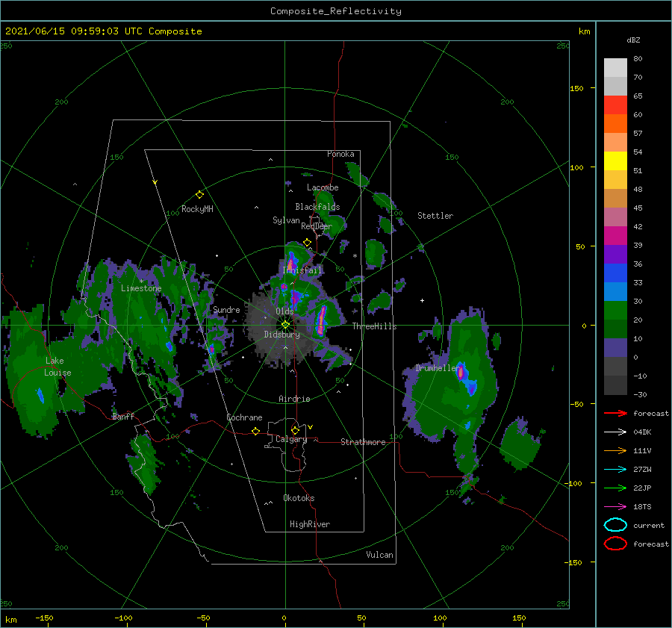672x628 pixels.
Task: Select the white 04DK arrow legend icon
Action: tap(615, 432)
